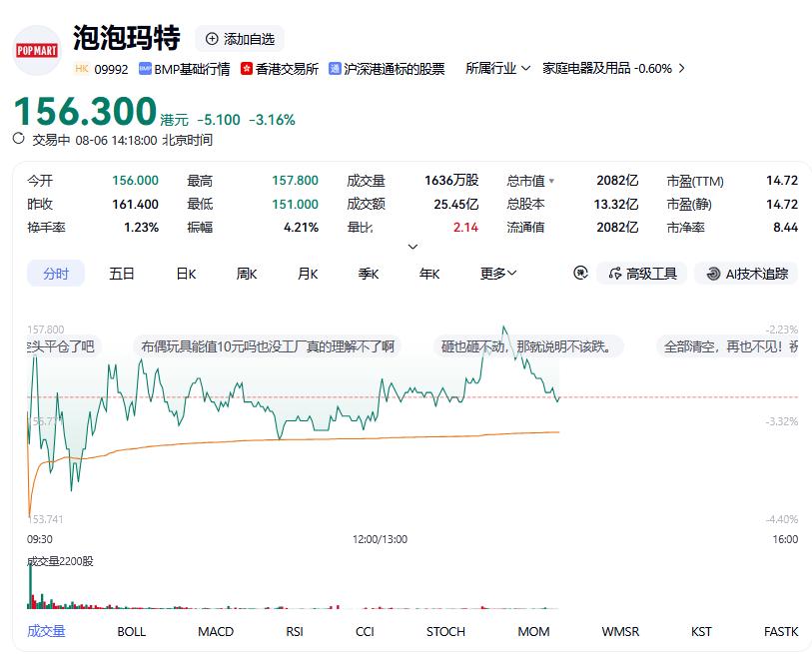Expand more quote details chevron
This screenshot has height=654, width=812.
[x=412, y=247]
